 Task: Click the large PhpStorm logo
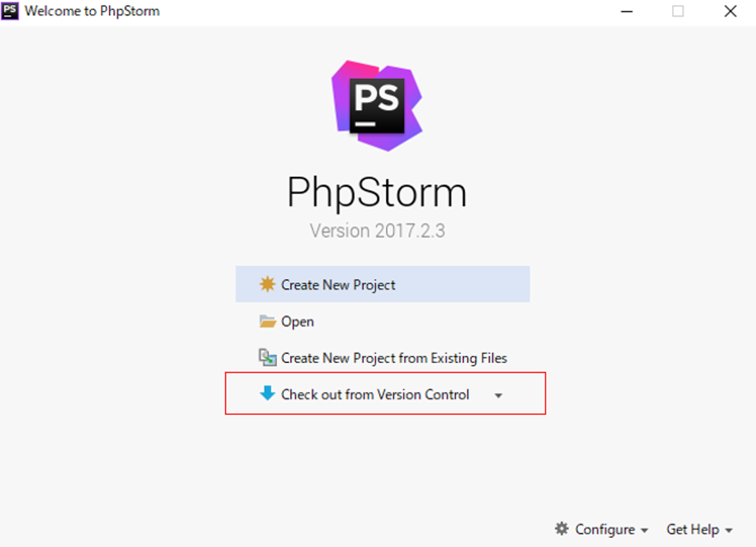click(x=377, y=106)
